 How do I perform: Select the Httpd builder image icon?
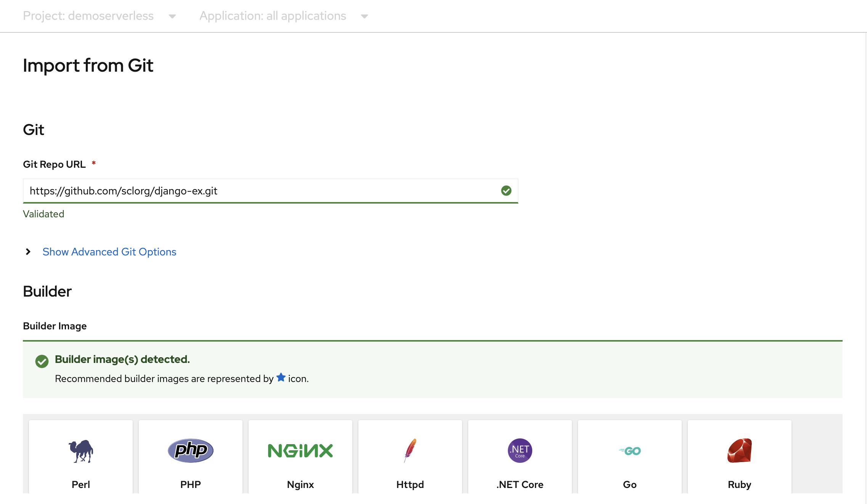coord(410,450)
